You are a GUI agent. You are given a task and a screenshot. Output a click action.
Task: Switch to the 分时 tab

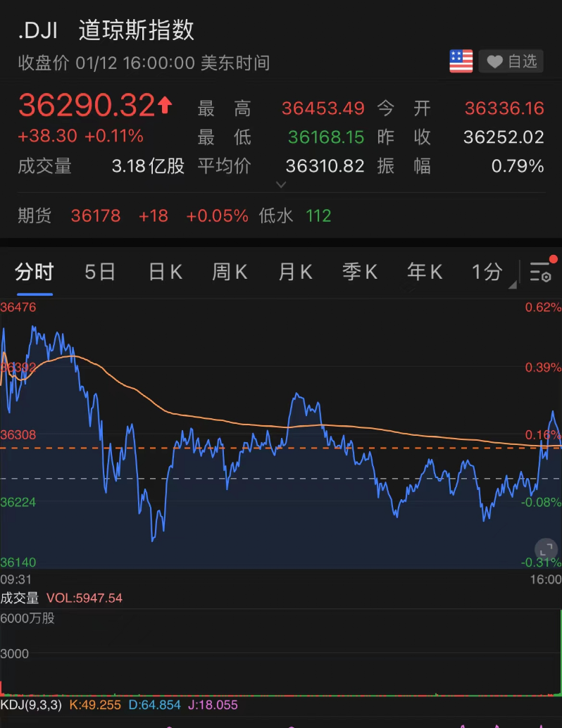point(35,272)
